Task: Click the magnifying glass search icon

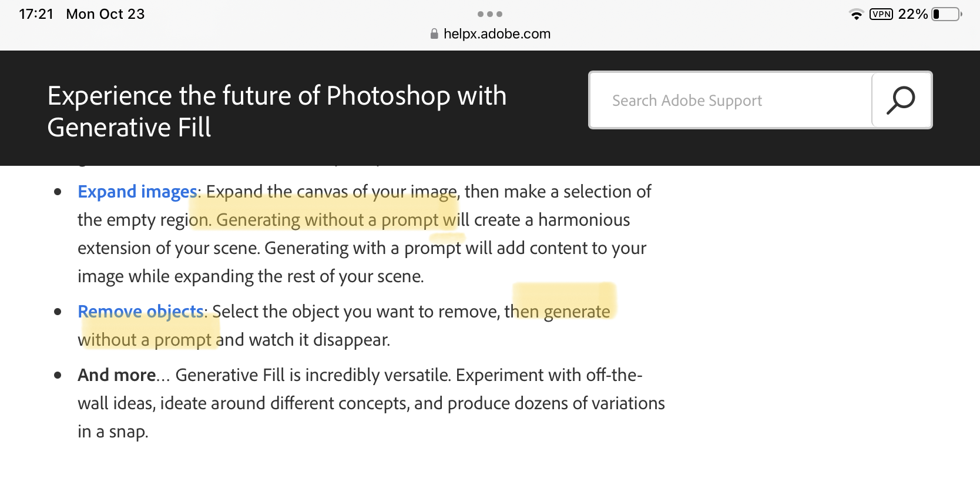Action: 901,100
